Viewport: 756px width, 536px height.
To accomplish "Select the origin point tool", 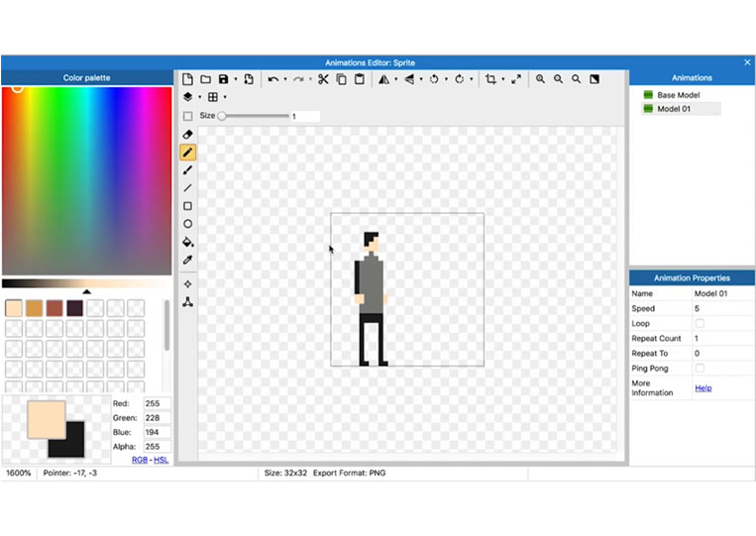I will point(188,284).
